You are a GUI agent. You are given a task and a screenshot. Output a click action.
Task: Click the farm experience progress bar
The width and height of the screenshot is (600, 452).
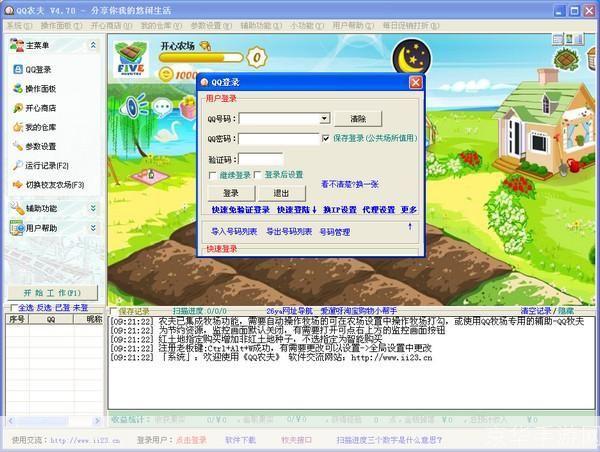(x=201, y=58)
